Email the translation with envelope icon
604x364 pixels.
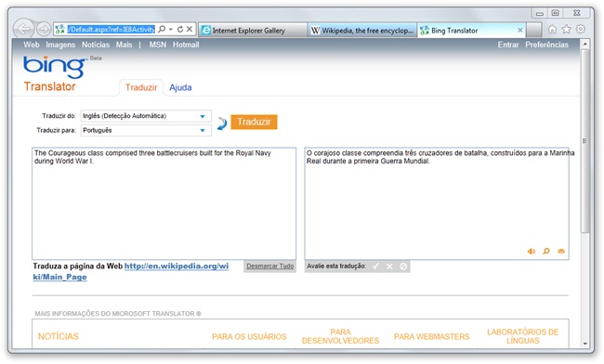point(561,252)
